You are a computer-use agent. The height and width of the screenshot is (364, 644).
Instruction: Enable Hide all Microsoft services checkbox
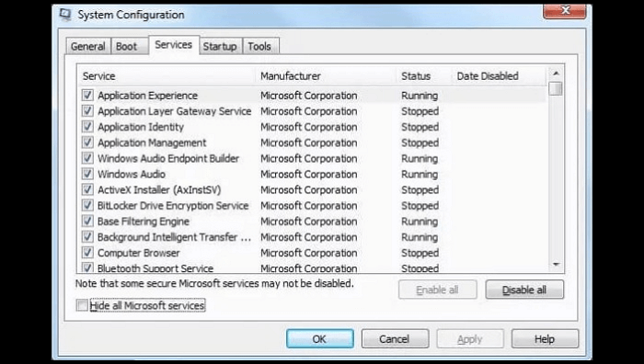pos(82,305)
